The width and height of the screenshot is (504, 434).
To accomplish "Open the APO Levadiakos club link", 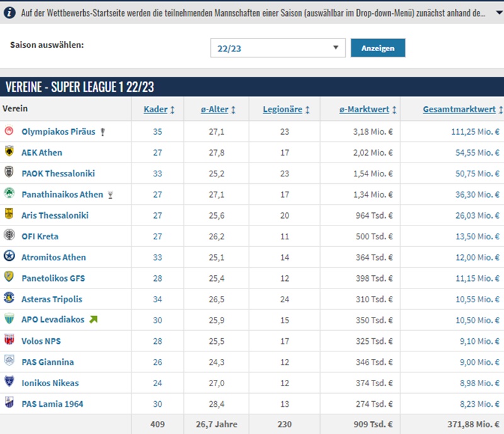I will 53,319.
